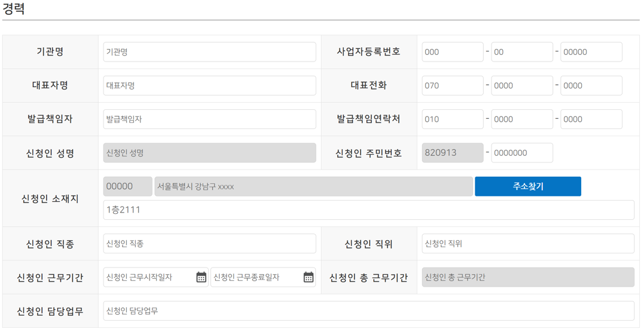
Task: Click the 신청인 직위 input field
Action: pos(528,244)
